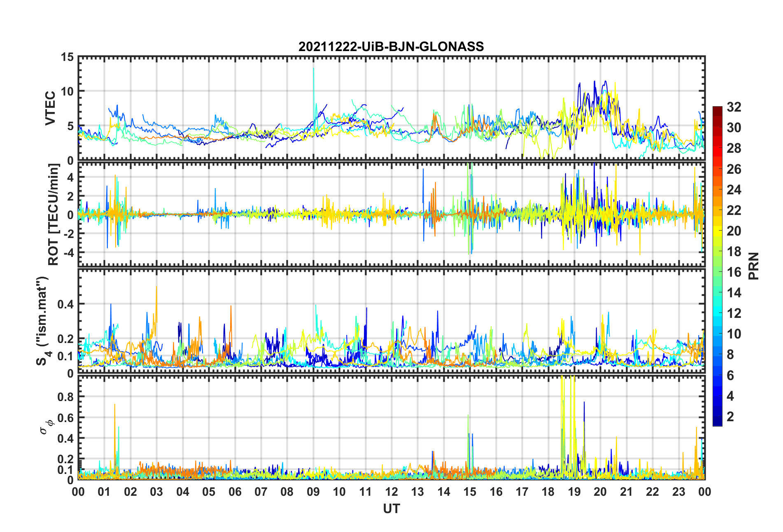Click the sigma-phi y-axis label

click(x=46, y=427)
